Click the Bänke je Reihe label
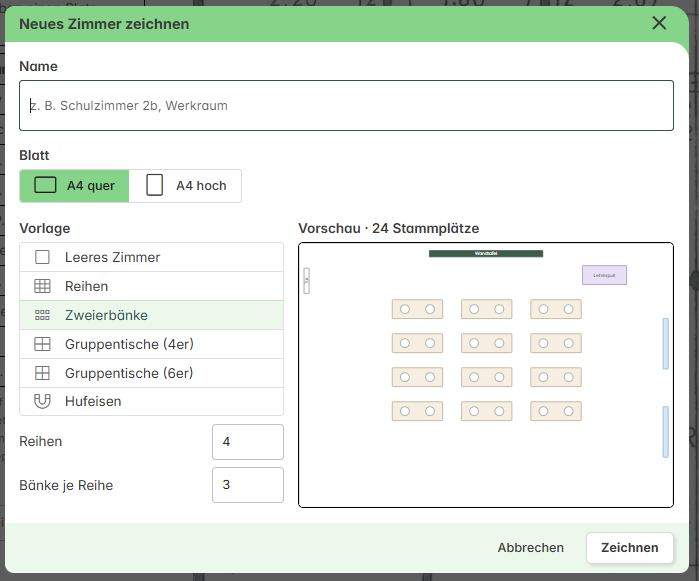The width and height of the screenshot is (699, 581). [x=66, y=485]
